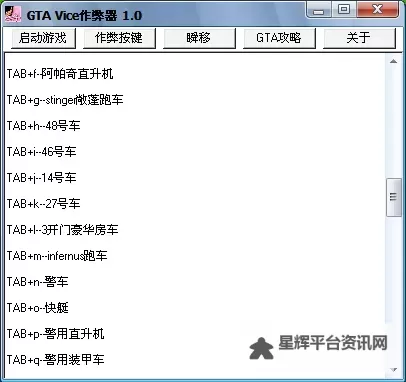Click the vertical scrollbar thumb

click(x=393, y=197)
